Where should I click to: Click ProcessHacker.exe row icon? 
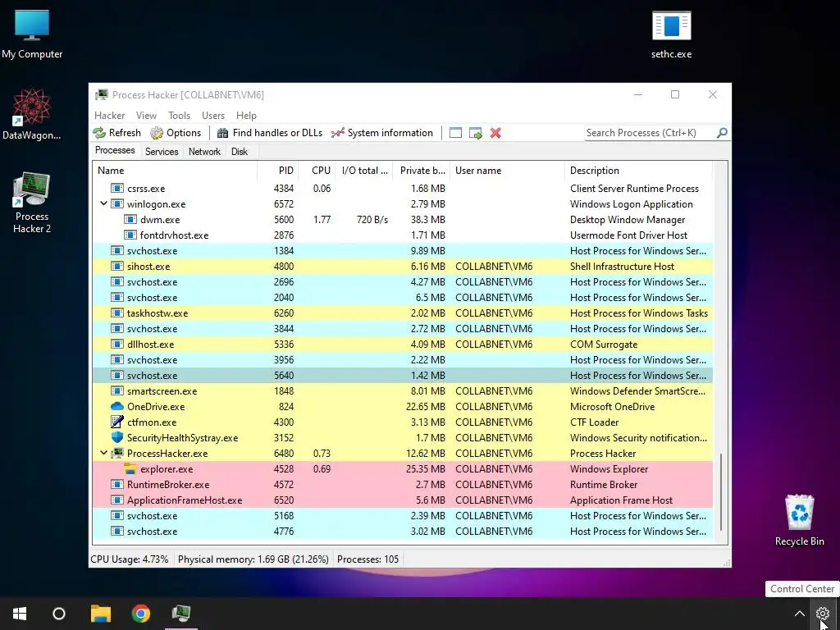[116, 453]
